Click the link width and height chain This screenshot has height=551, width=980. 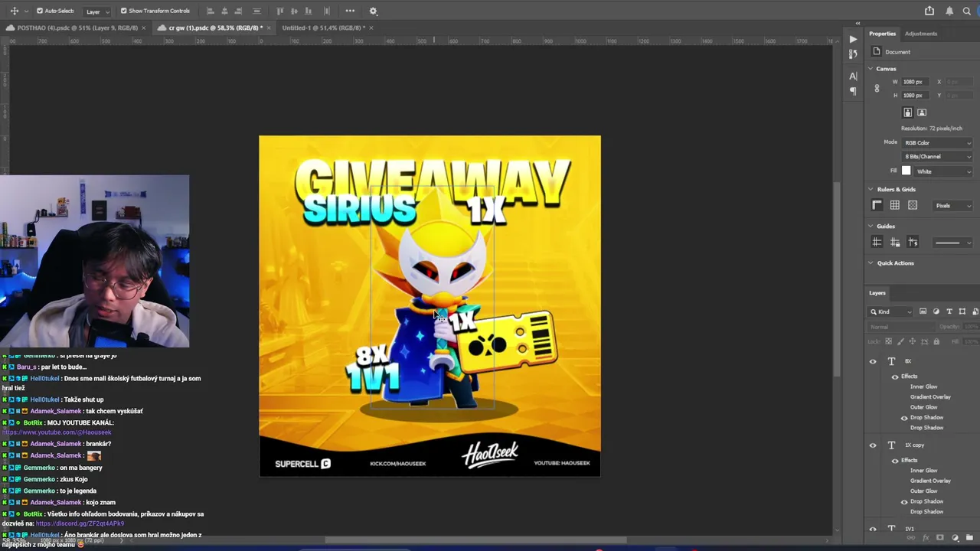[877, 89]
